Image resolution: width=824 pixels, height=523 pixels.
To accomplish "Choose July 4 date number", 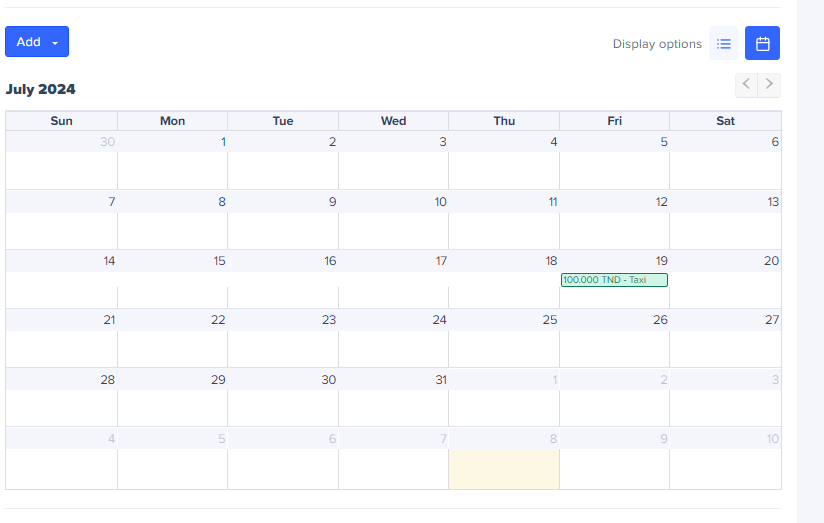I will pyautogui.click(x=553, y=142).
